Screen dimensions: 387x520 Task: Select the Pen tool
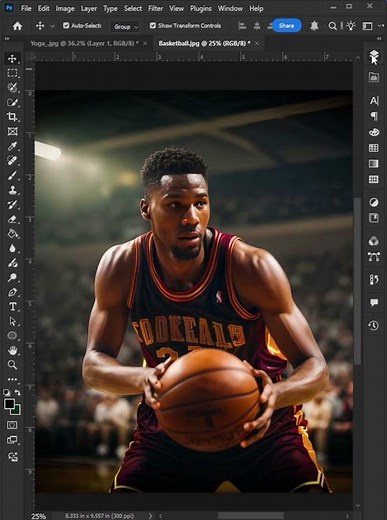tap(12, 292)
